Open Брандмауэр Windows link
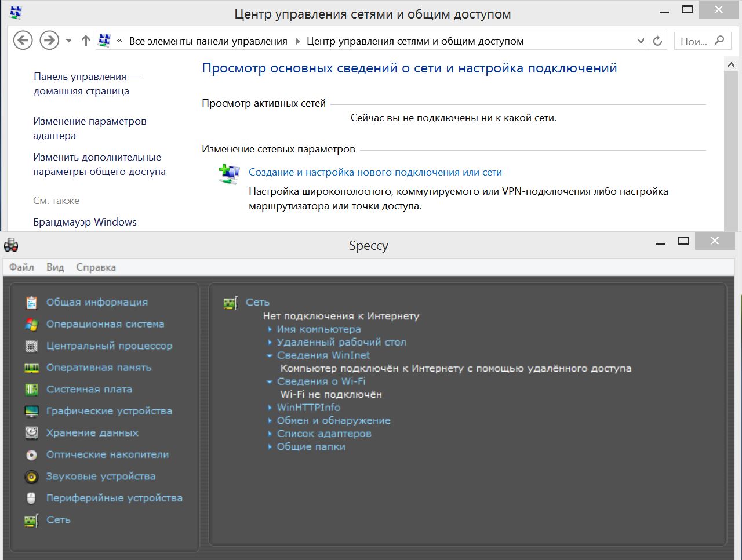Image resolution: width=742 pixels, height=560 pixels. pyautogui.click(x=85, y=222)
